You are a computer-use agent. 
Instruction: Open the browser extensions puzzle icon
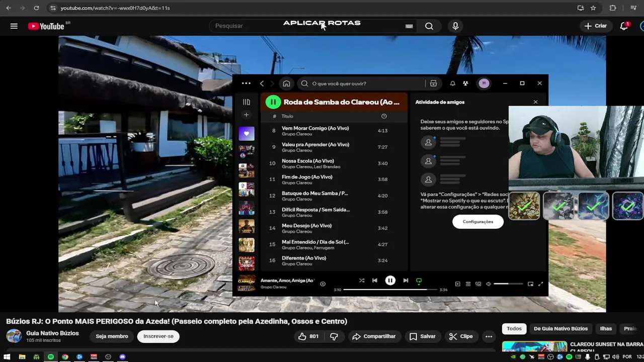613,8
